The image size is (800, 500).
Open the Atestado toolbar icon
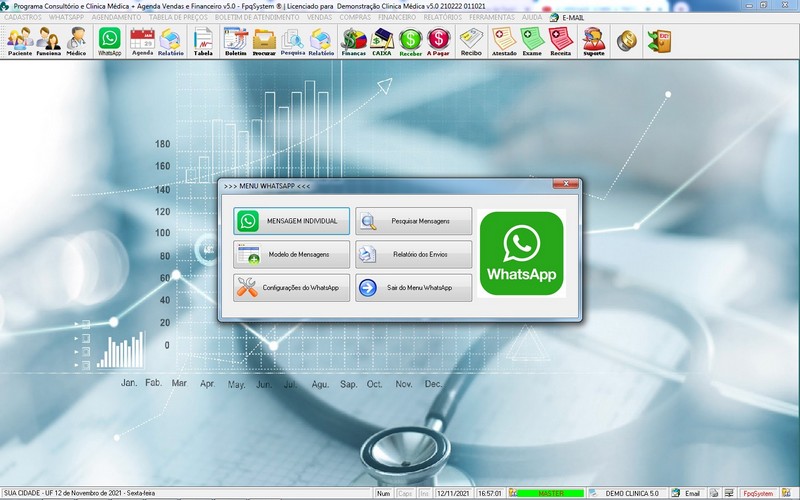[504, 41]
